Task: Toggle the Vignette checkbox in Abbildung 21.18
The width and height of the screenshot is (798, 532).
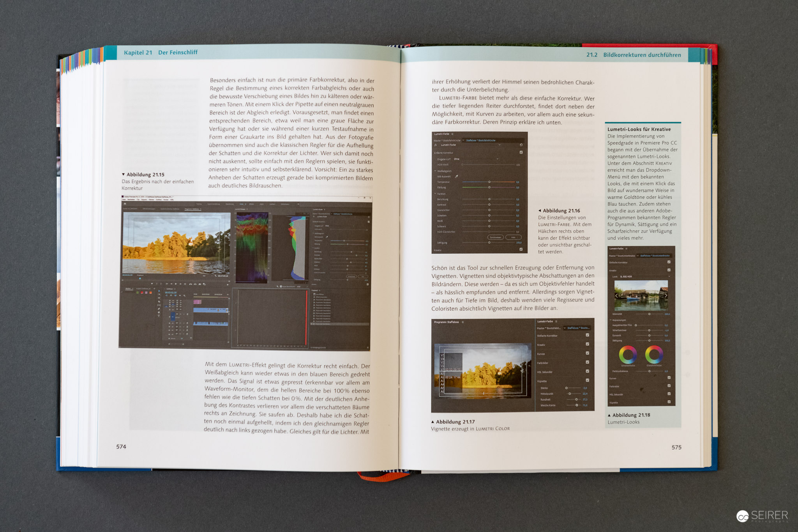Action: [x=669, y=401]
